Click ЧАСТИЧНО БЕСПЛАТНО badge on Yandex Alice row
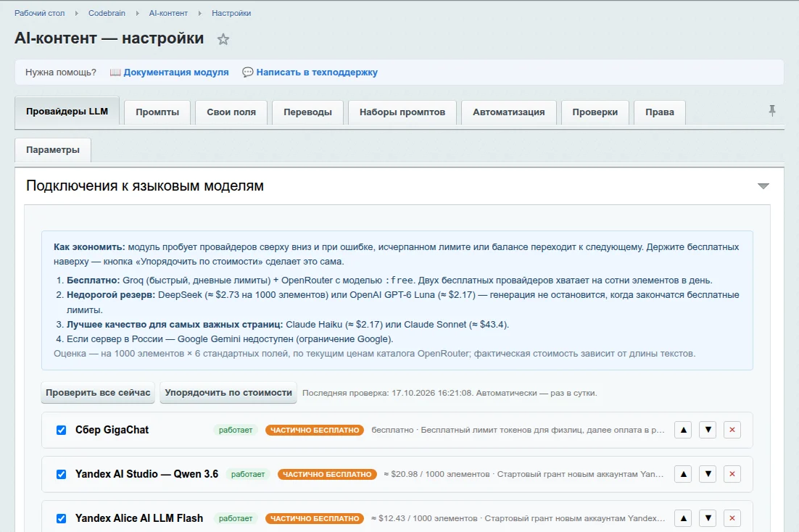The width and height of the screenshot is (799, 532). click(x=315, y=519)
